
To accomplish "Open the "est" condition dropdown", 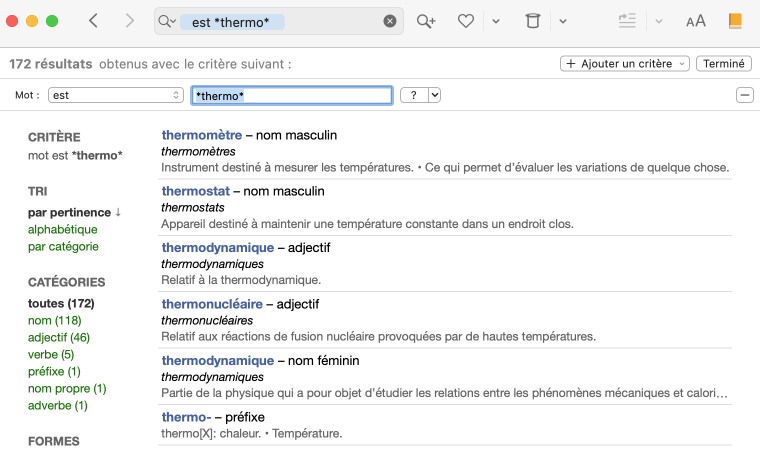I will 115,95.
